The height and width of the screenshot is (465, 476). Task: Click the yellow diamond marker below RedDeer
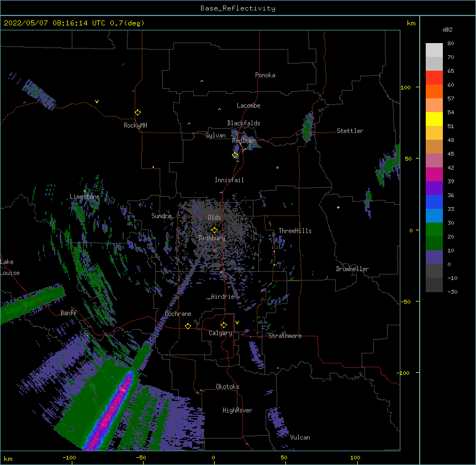point(235,155)
